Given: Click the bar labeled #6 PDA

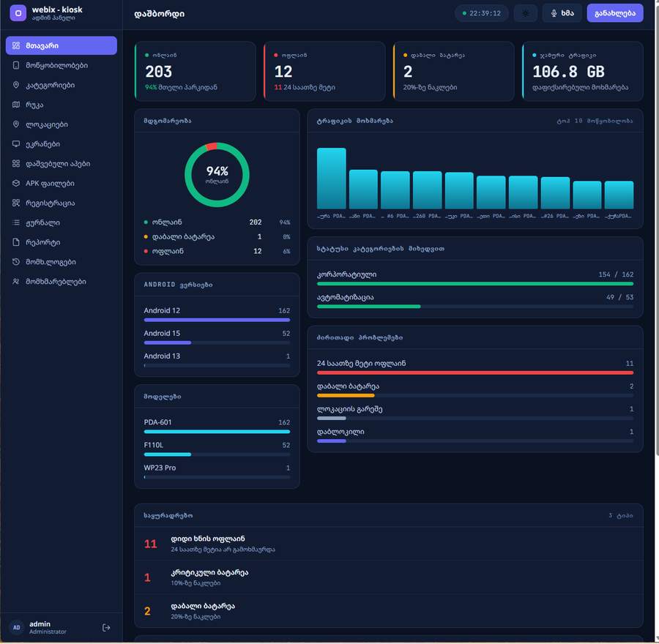Looking at the screenshot, I should [x=395, y=190].
